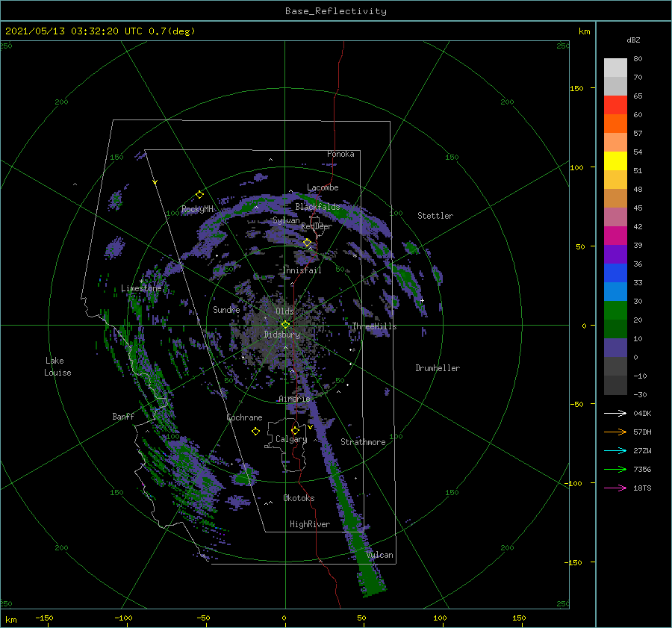Screen dimensions: 672x628
Task: Click the Ponoka label
Action: point(340,154)
